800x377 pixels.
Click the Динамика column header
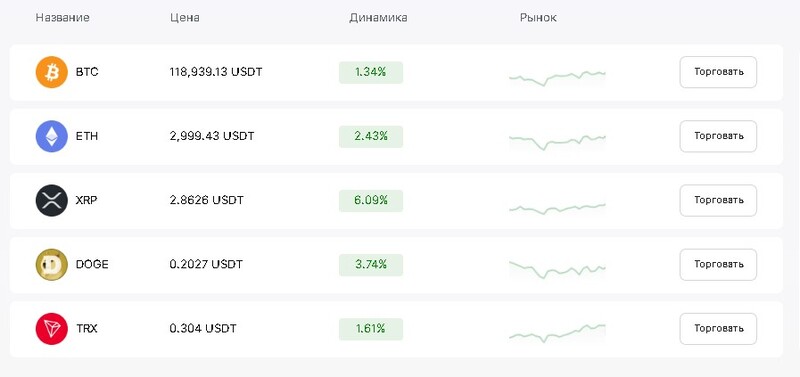click(x=378, y=18)
